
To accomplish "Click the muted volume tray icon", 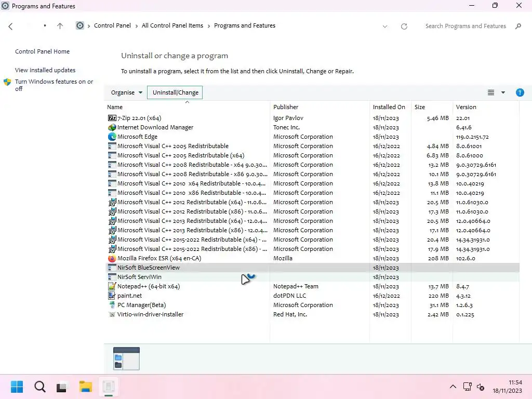I will [481, 387].
